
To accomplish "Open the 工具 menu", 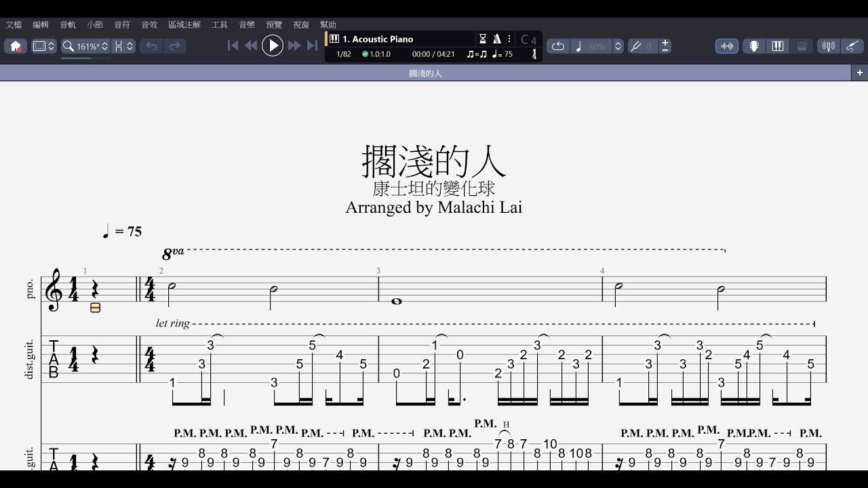I will click(x=220, y=24).
